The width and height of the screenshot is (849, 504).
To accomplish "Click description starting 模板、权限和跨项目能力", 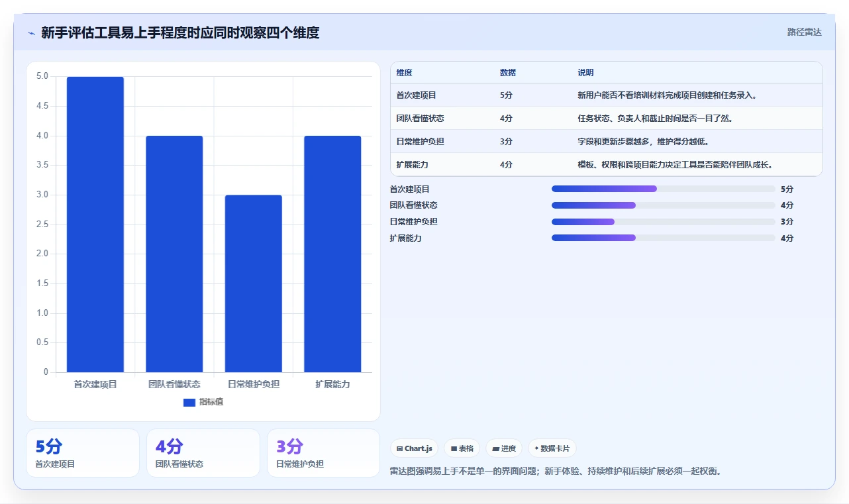I will click(x=675, y=165).
